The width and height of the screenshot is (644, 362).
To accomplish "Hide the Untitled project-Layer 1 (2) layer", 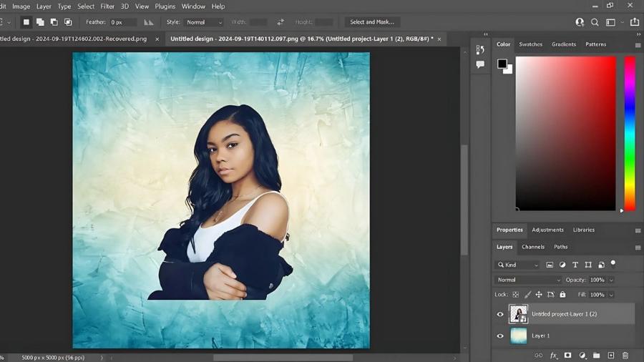I will coord(500,314).
